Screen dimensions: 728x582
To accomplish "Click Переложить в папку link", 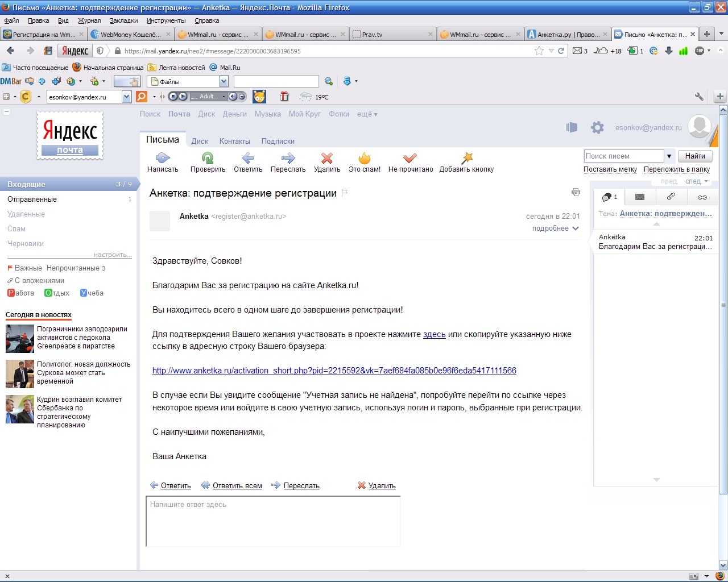I will click(x=677, y=169).
